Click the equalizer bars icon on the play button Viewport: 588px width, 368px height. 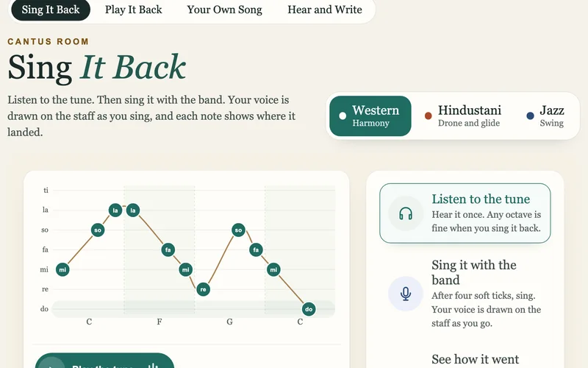[x=153, y=365]
